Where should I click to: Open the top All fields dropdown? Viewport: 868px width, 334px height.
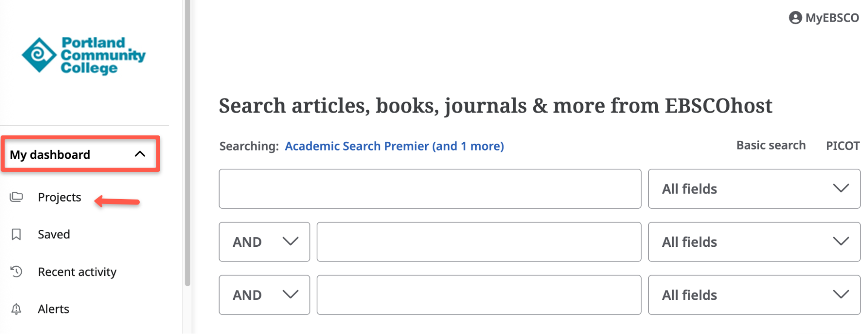tap(753, 189)
